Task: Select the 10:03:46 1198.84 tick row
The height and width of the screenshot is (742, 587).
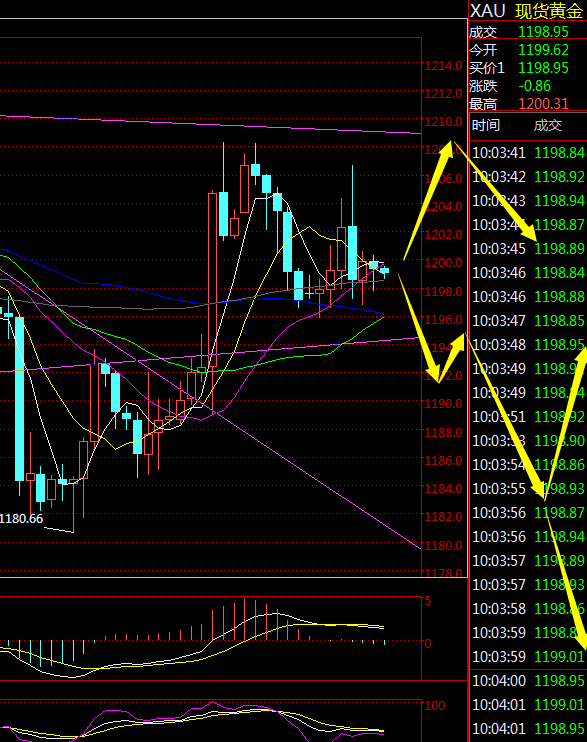Action: pos(528,273)
